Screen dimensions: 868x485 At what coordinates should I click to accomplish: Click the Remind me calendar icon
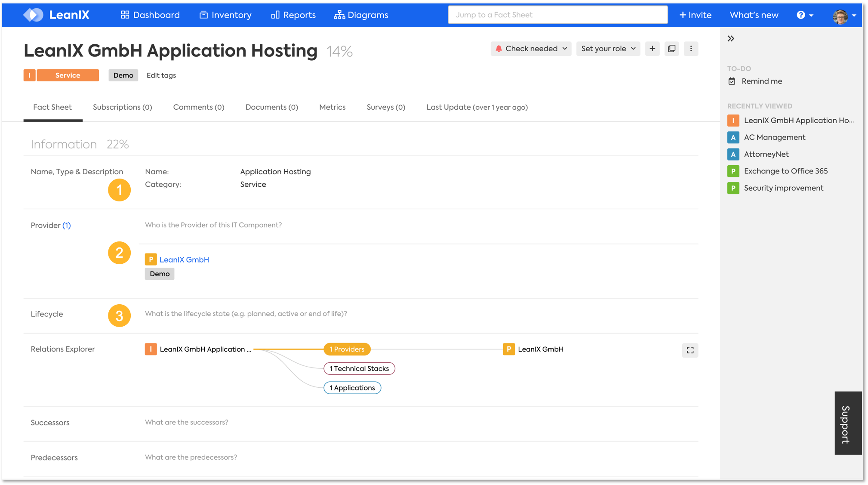732,81
